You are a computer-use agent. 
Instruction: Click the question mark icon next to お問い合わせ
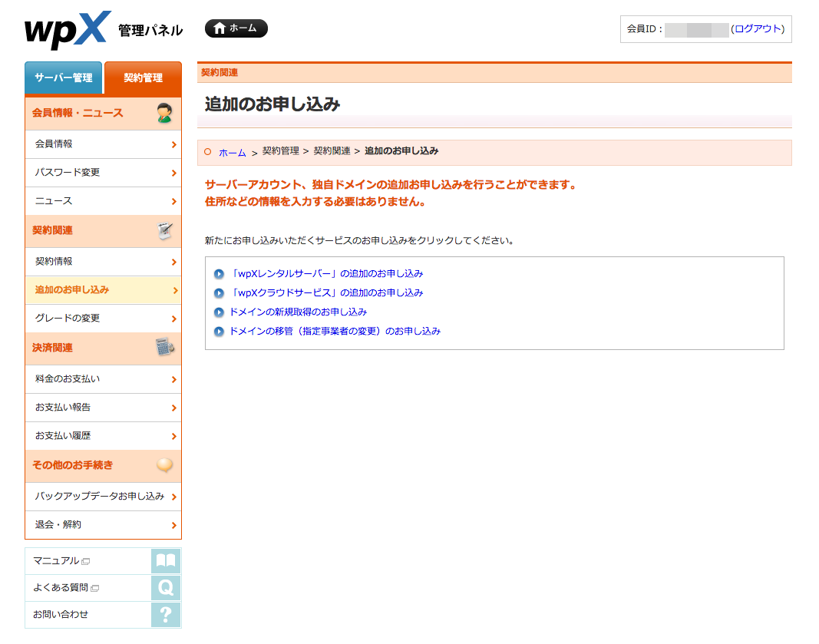[x=166, y=615]
